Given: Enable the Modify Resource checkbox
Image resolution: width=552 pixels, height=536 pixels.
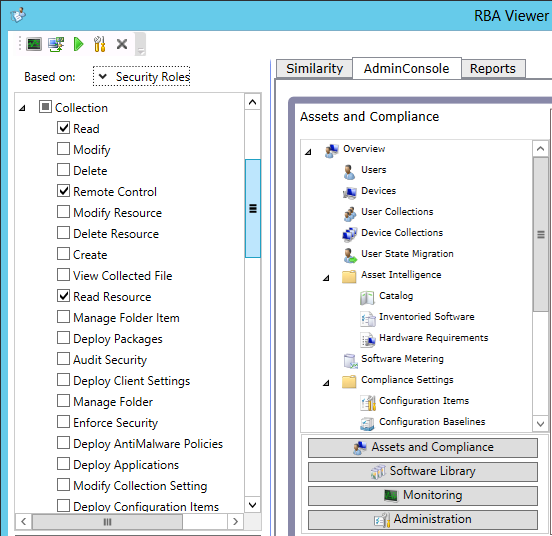Looking at the screenshot, I should 63,212.
